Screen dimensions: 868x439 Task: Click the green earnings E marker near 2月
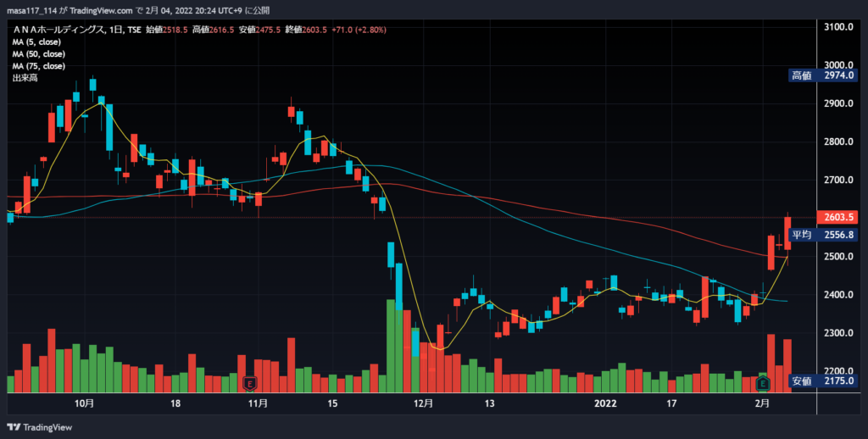(x=763, y=382)
